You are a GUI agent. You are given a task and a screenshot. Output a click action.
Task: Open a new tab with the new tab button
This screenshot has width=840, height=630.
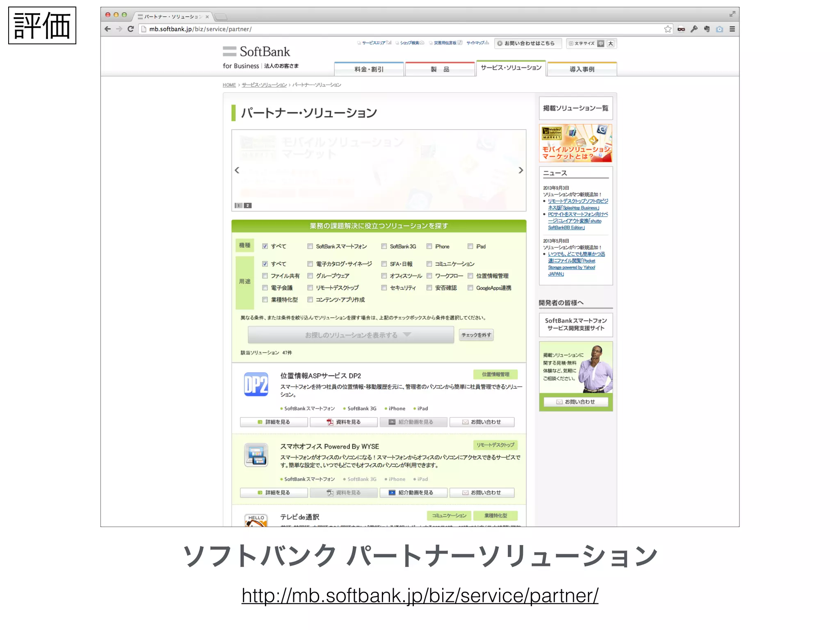[221, 17]
